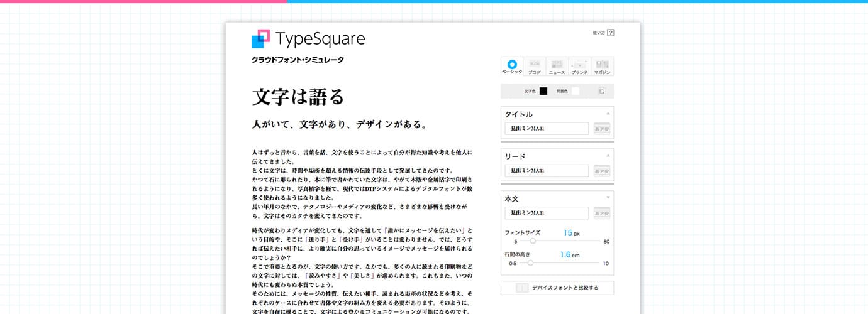Select the ベーシック layout template
This screenshot has height=314, width=868.
[512, 66]
